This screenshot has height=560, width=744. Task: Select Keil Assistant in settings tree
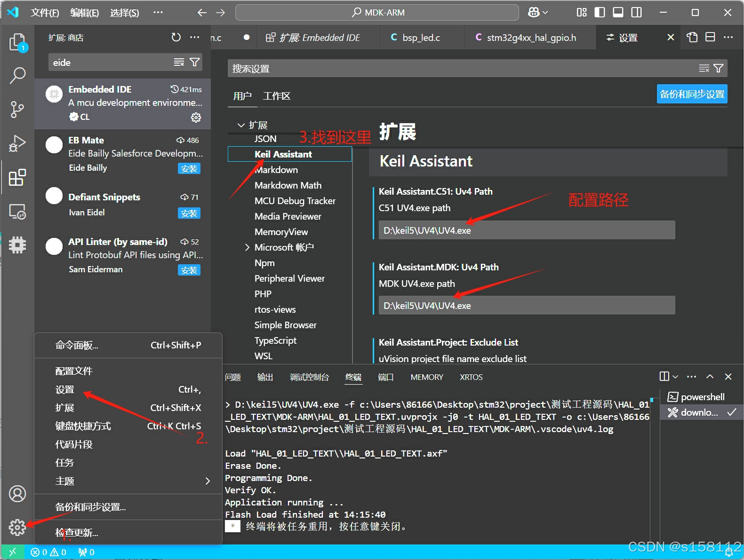click(x=290, y=154)
